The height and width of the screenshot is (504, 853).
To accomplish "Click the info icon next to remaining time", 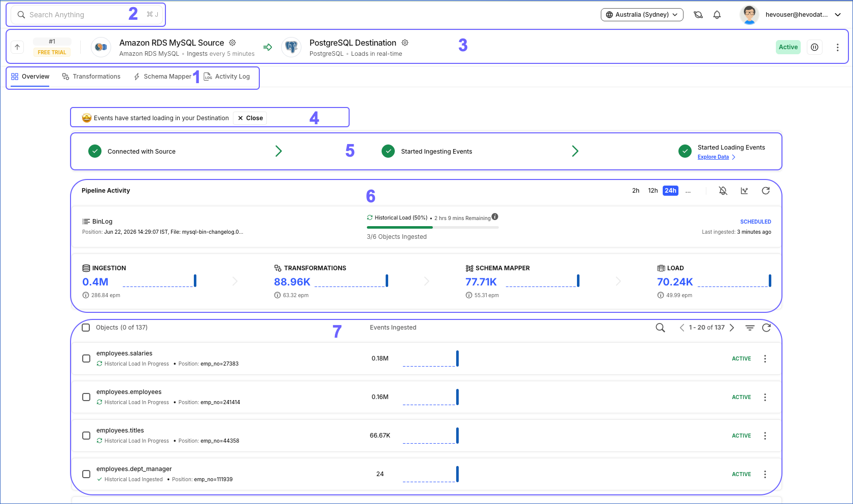I will pos(495,217).
